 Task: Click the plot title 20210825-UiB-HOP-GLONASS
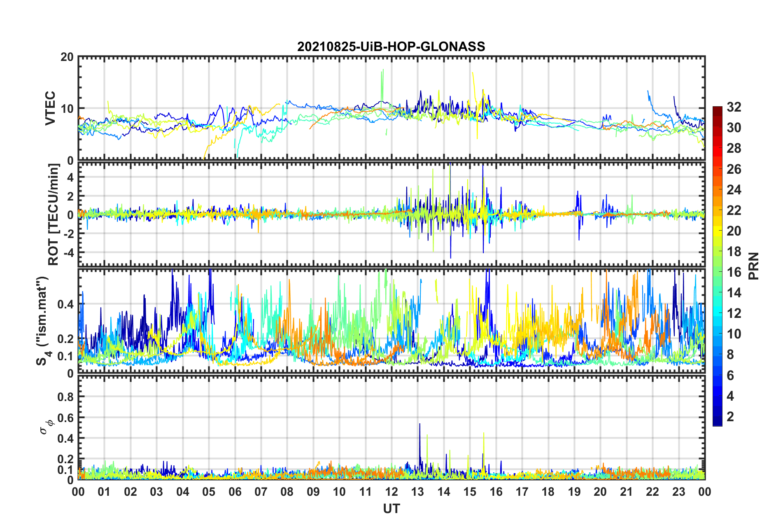(x=391, y=47)
